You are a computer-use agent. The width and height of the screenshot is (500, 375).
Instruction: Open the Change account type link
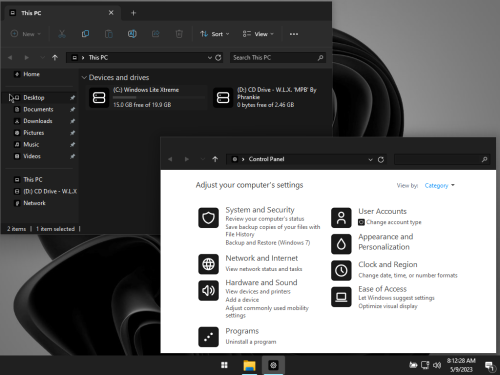[x=394, y=222]
